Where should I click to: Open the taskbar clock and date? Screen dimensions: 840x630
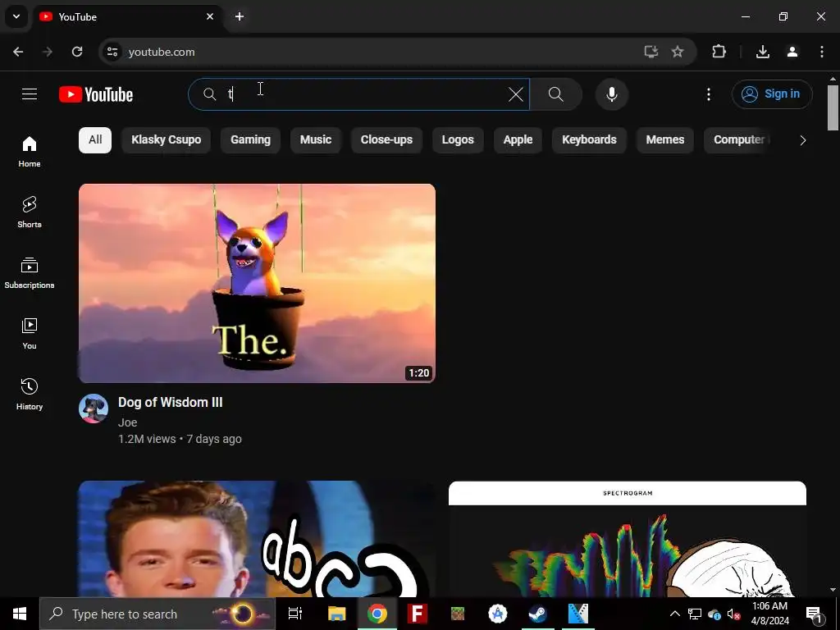pos(769,614)
